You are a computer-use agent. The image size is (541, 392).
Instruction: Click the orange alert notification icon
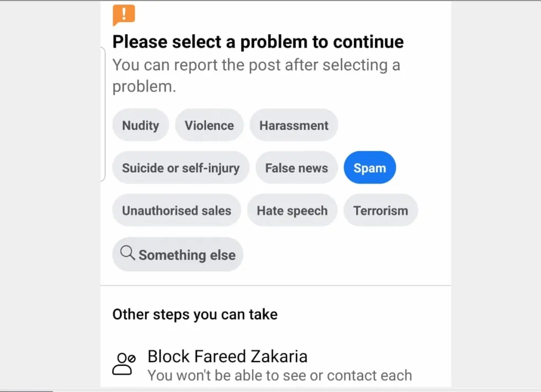[x=123, y=14]
